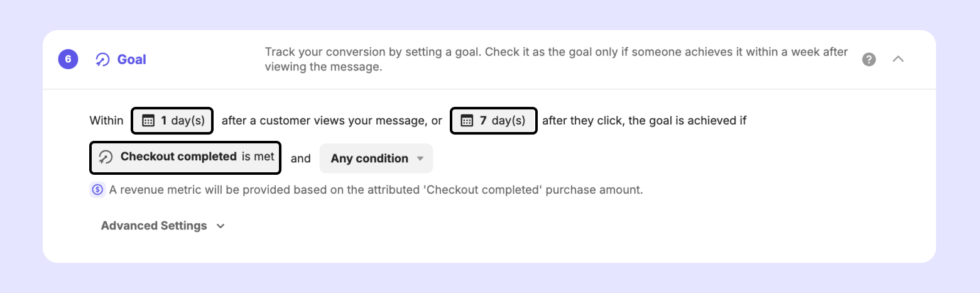
Task: Click the revenue metric info text
Action: (x=376, y=189)
